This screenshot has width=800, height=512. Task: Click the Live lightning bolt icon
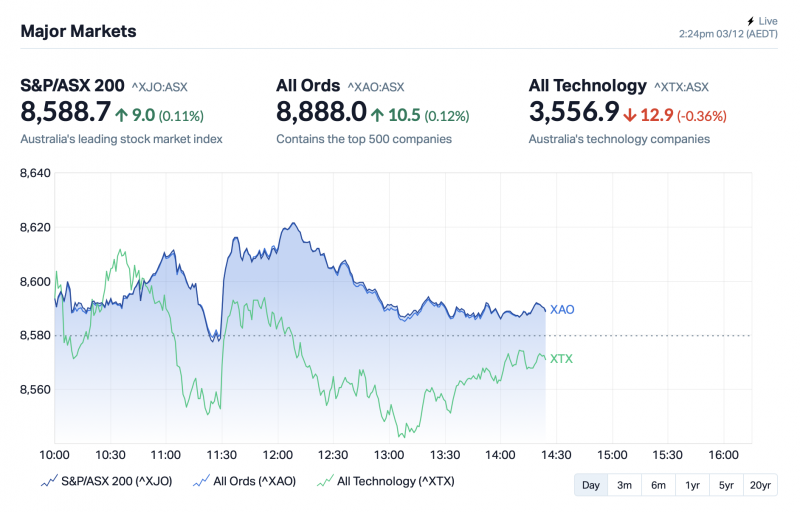[x=750, y=21]
